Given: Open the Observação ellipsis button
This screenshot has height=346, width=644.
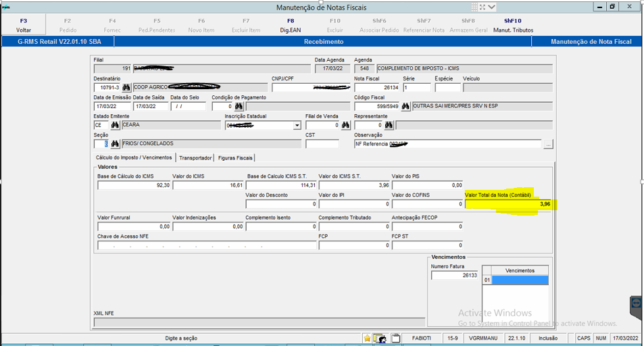Looking at the screenshot, I should tap(548, 144).
